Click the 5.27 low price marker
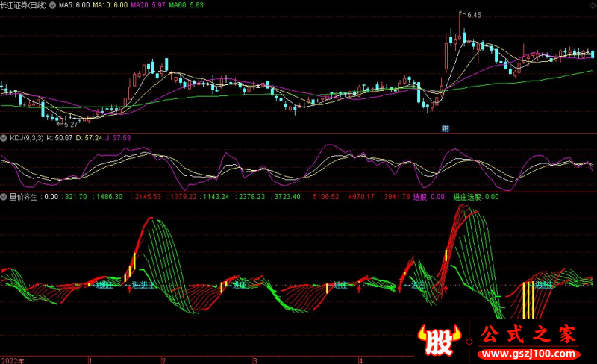 (x=71, y=125)
